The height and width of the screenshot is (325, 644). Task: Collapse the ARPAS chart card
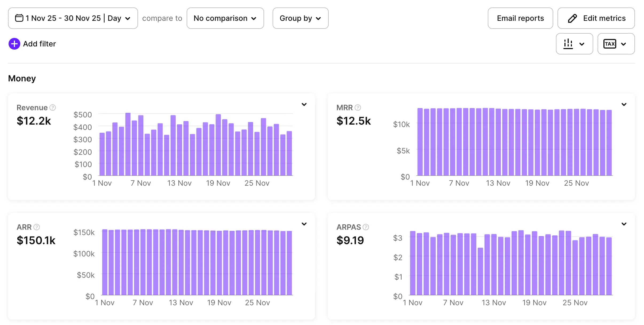coord(624,224)
